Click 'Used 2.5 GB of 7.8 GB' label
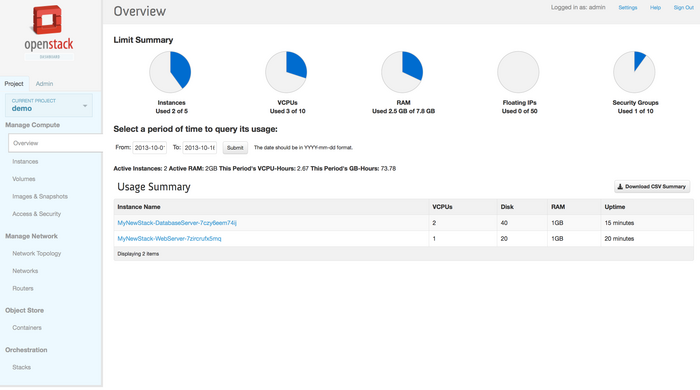The height and width of the screenshot is (390, 700). (x=404, y=111)
